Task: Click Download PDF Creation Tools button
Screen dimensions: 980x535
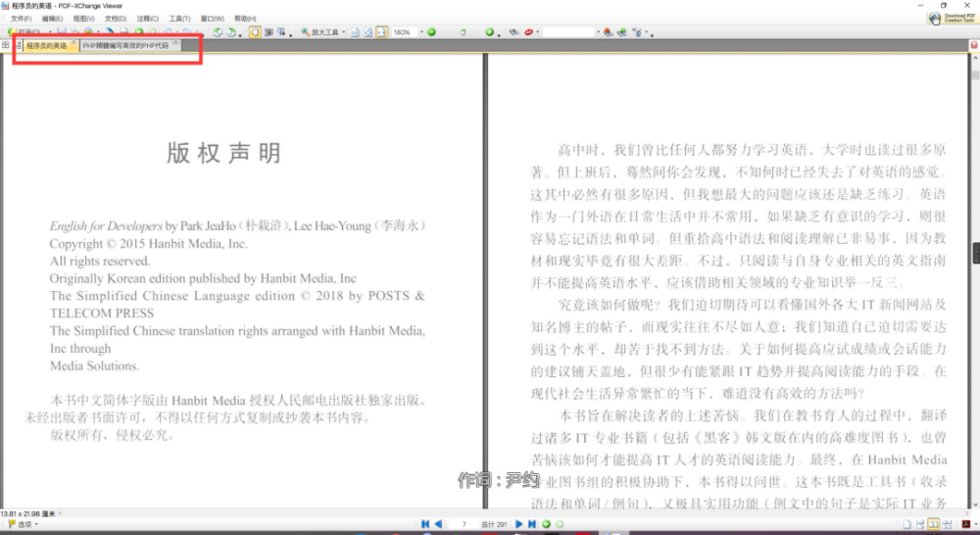Action: 952,18
